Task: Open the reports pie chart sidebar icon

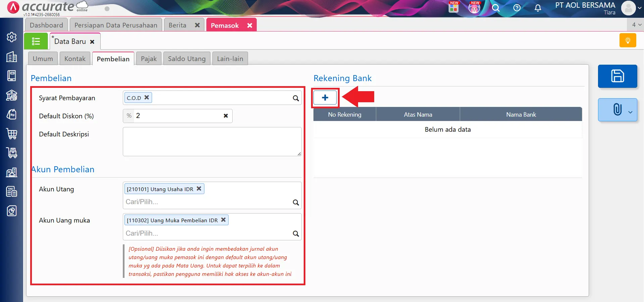Action: click(x=12, y=211)
